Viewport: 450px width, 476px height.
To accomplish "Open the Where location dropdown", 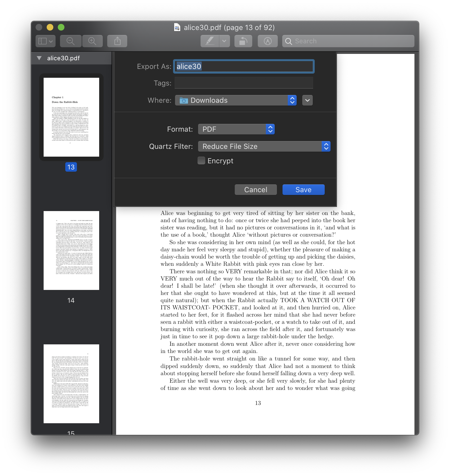I will click(x=292, y=100).
